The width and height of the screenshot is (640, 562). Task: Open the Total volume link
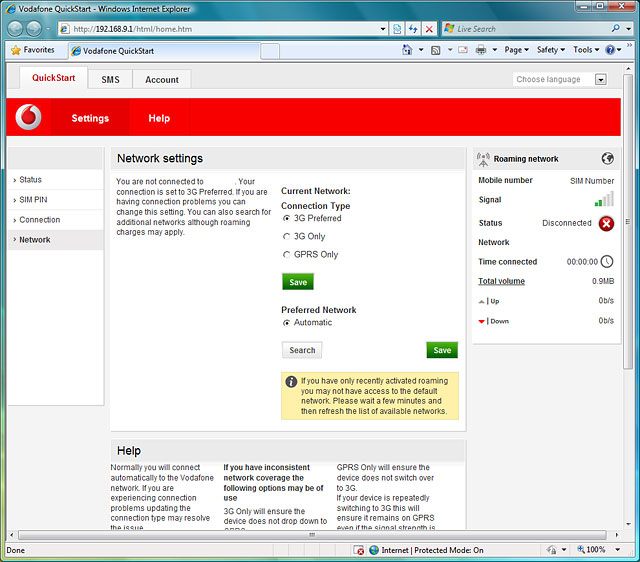click(501, 281)
